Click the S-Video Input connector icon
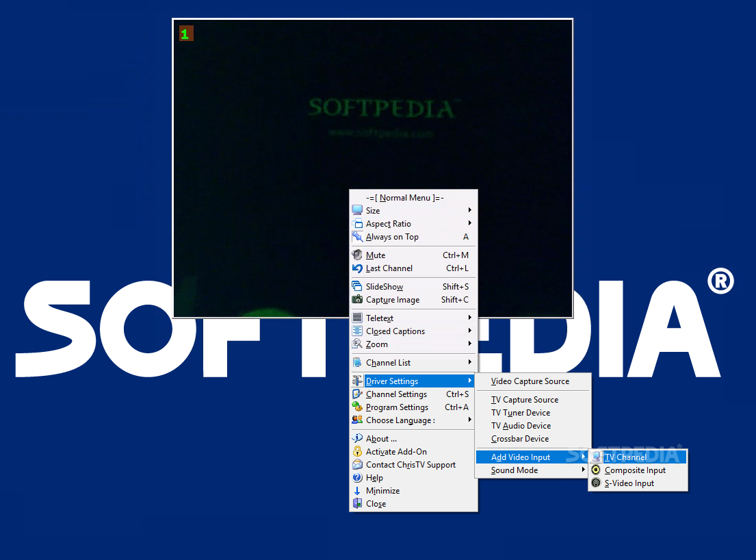Image resolution: width=756 pixels, height=560 pixels. pos(597,483)
